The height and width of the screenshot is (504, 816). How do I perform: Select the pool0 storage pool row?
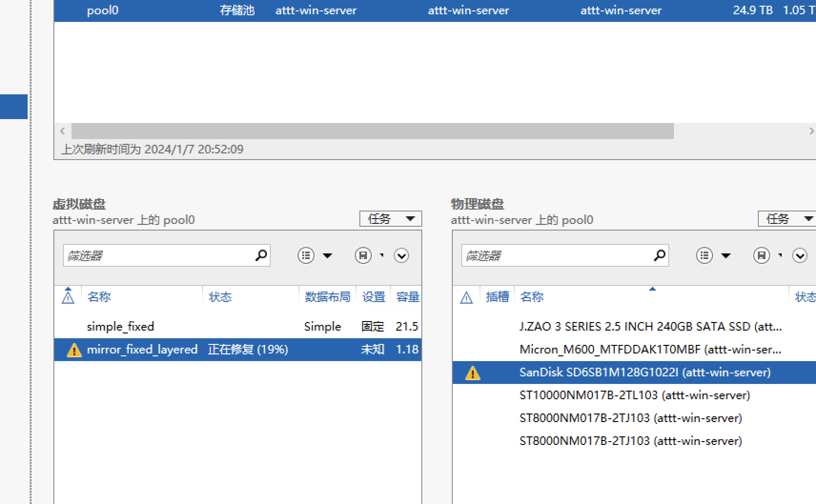point(435,10)
